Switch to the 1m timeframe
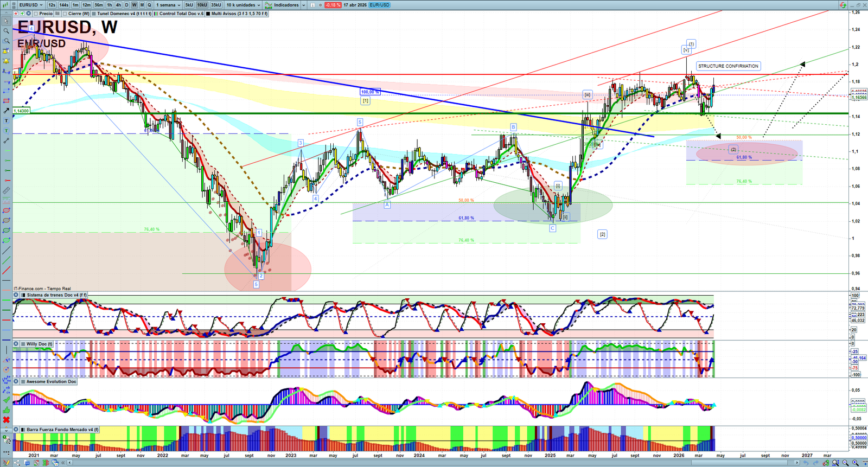Screen dimensions: 868x467 pyautogui.click(x=75, y=5)
